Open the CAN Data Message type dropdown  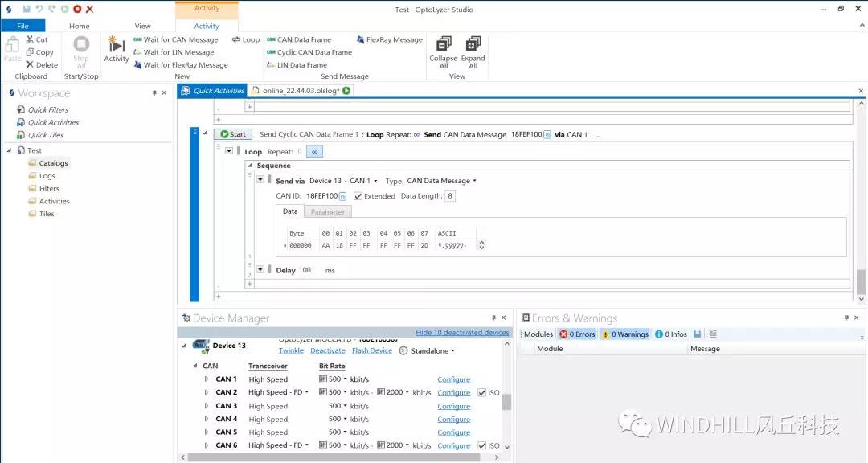(x=441, y=181)
